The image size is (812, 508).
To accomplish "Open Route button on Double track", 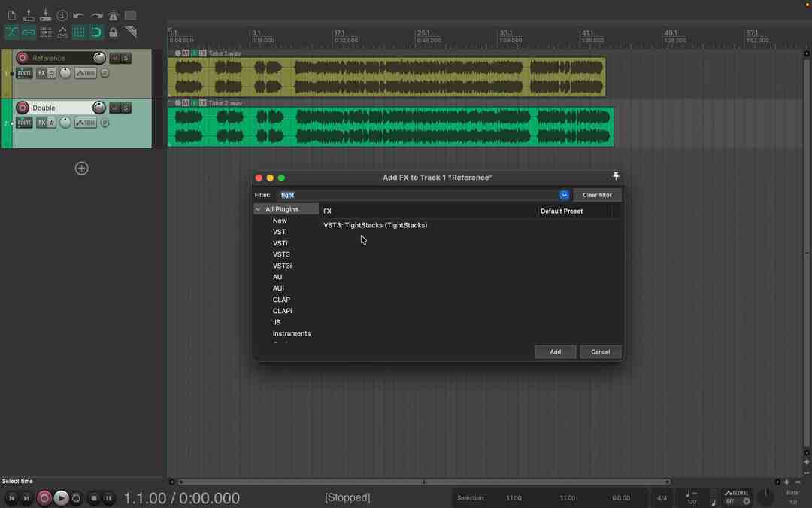I will (24, 123).
